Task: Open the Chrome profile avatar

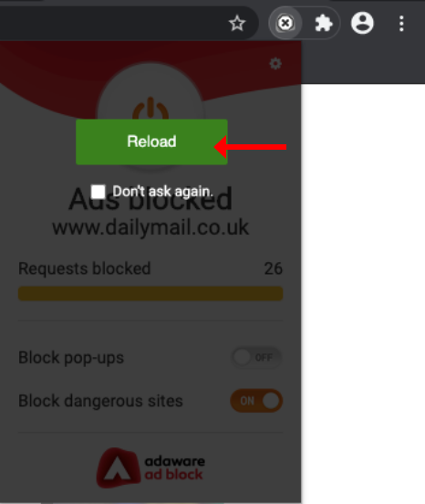Action: point(362,23)
